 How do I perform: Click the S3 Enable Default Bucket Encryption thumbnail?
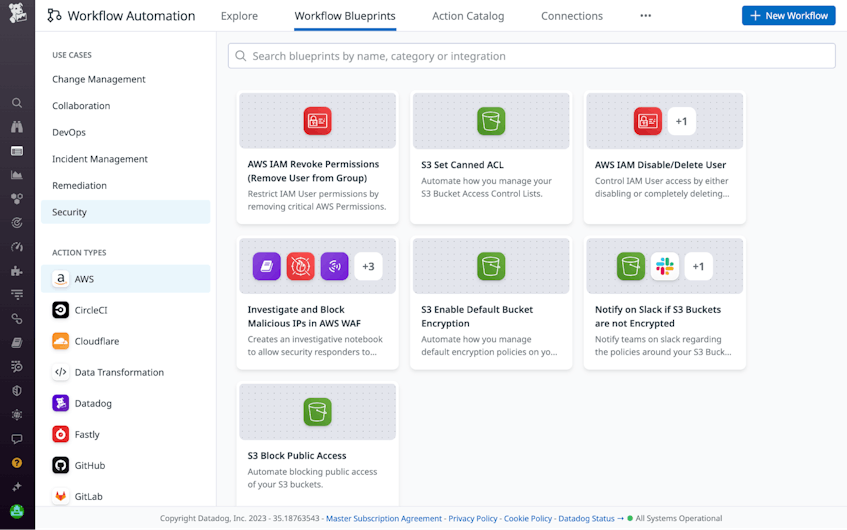click(491, 266)
